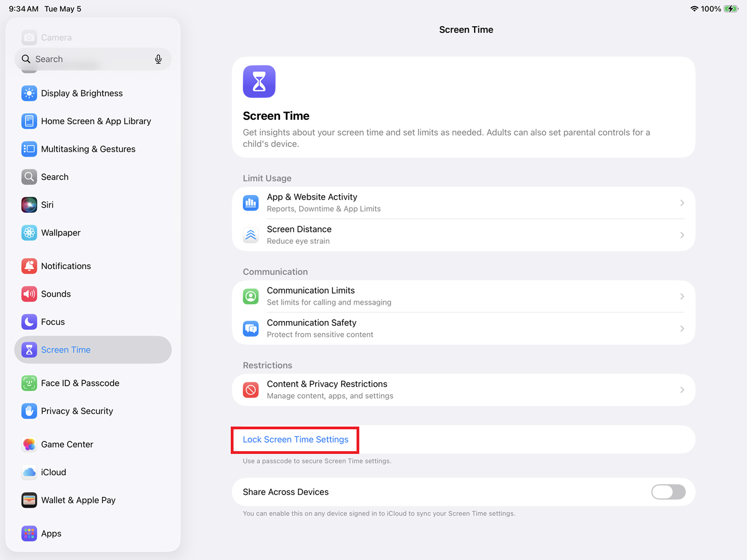Open Screen Distance using its chevron arrow
Viewport: 747px width, 560px height.
click(x=682, y=235)
